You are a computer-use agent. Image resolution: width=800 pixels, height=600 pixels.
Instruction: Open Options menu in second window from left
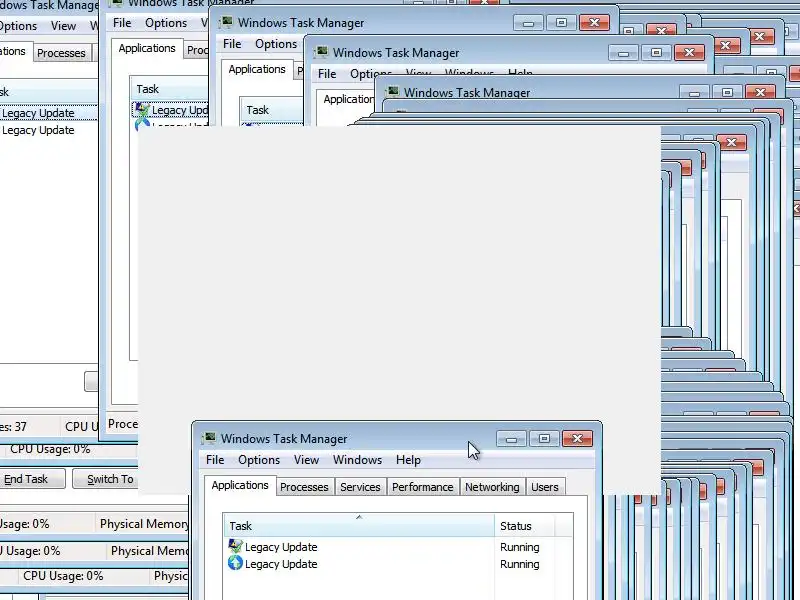(166, 23)
